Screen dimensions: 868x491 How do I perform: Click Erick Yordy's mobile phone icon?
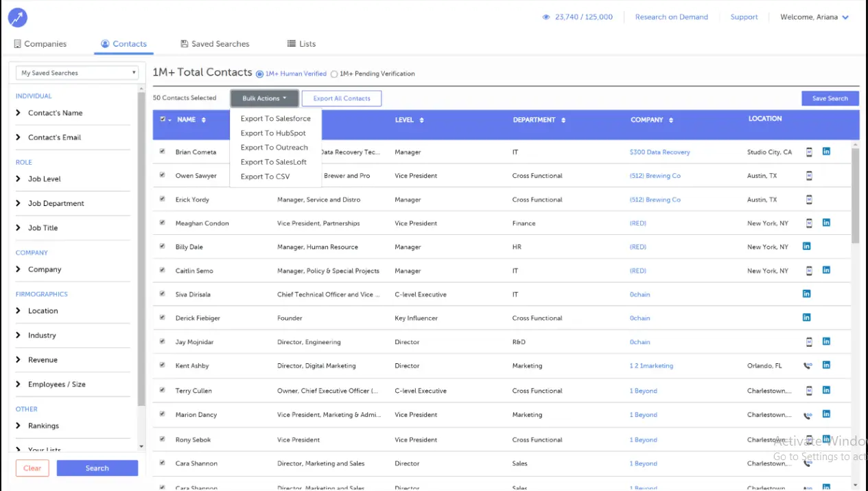coord(809,200)
